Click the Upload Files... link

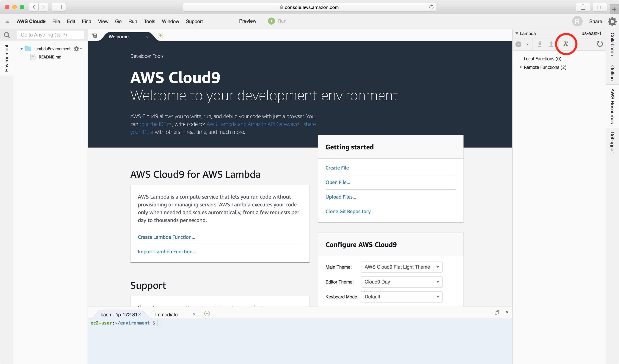click(x=341, y=197)
